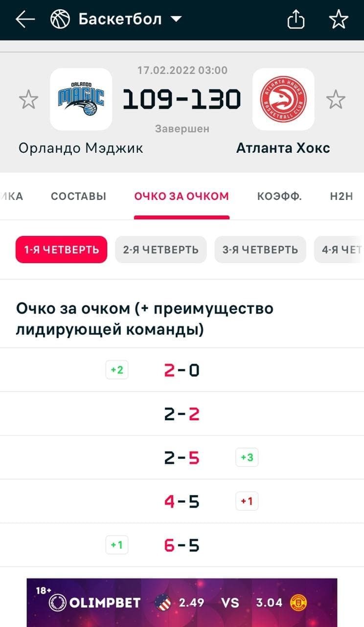Tap the Atlanta Hawks team logo

point(283,99)
